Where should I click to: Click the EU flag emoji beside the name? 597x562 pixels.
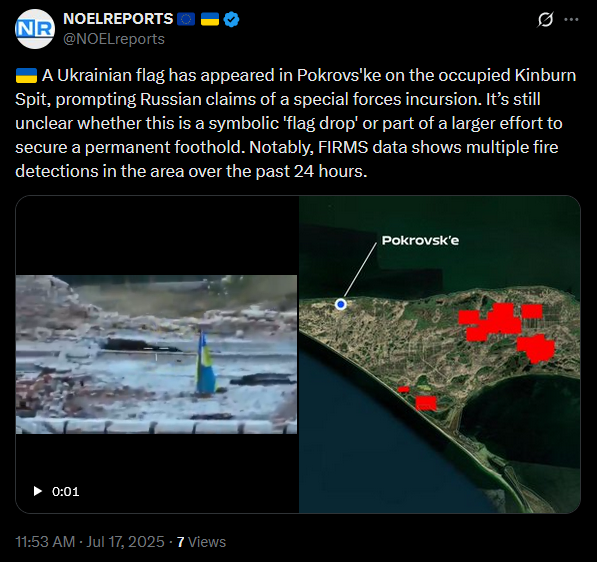[x=186, y=19]
